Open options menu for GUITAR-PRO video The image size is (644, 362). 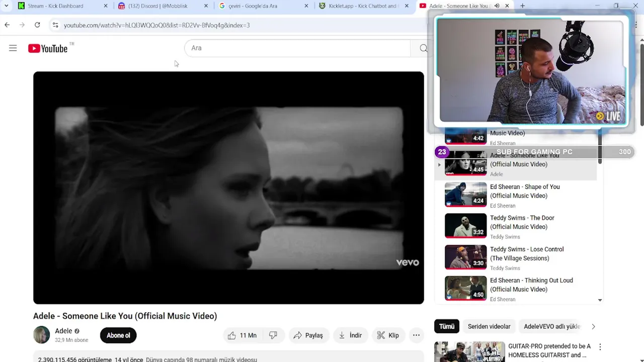click(x=600, y=347)
